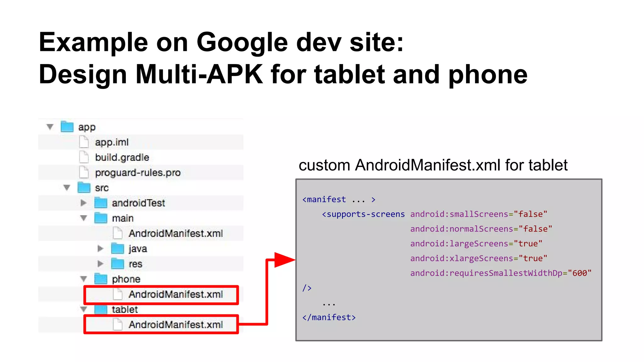
Task: Click android:normalScreens="false" attribute
Action: point(481,229)
